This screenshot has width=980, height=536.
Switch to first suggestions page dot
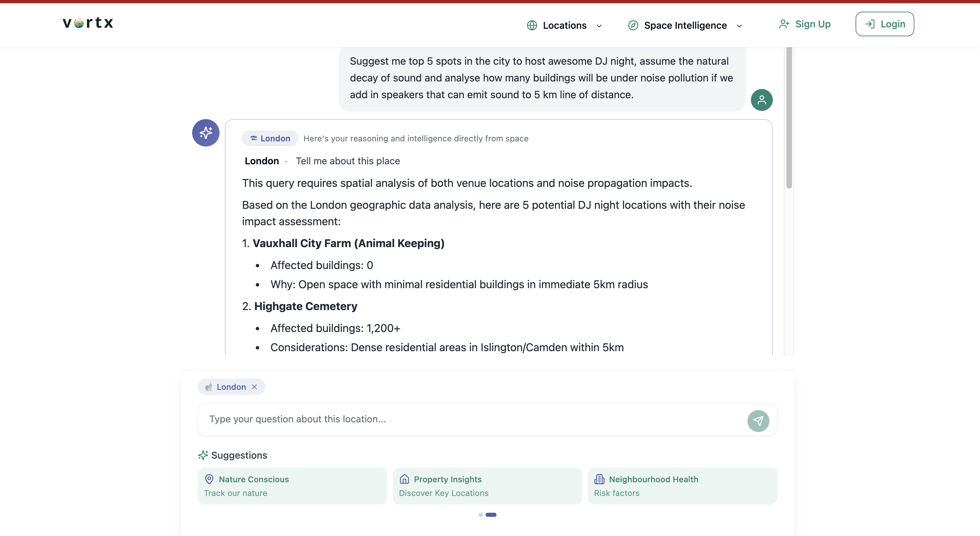[480, 515]
